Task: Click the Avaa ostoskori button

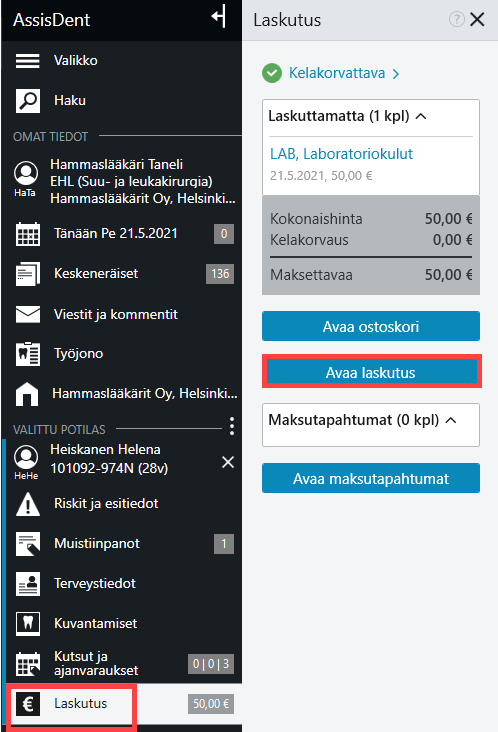Action: [371, 326]
